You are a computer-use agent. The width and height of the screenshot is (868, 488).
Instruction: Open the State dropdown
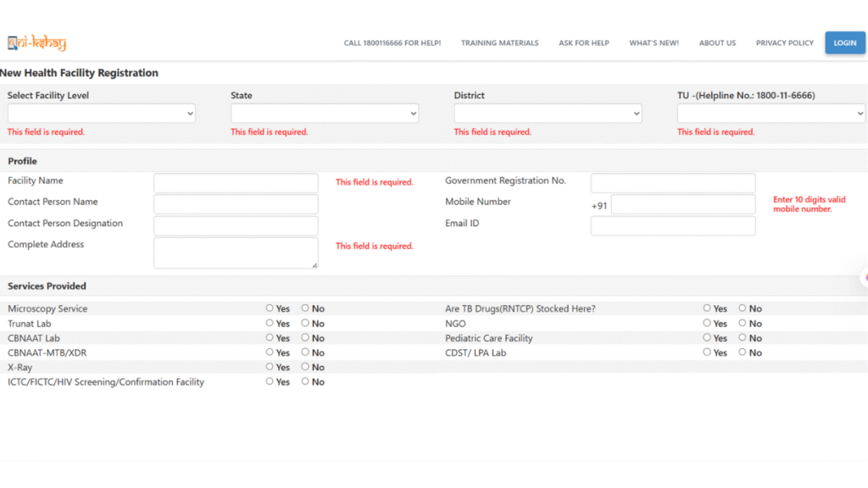pos(325,114)
